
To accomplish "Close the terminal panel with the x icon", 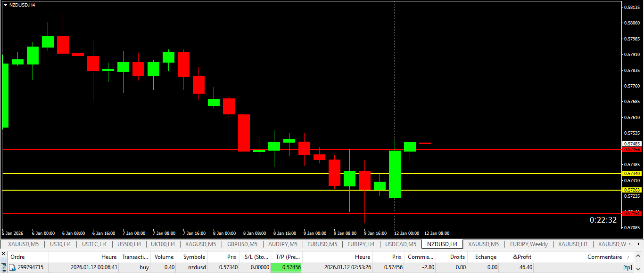I will 3,253.
